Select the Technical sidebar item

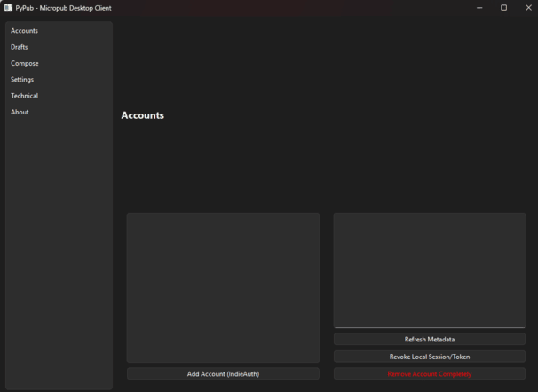(25, 96)
